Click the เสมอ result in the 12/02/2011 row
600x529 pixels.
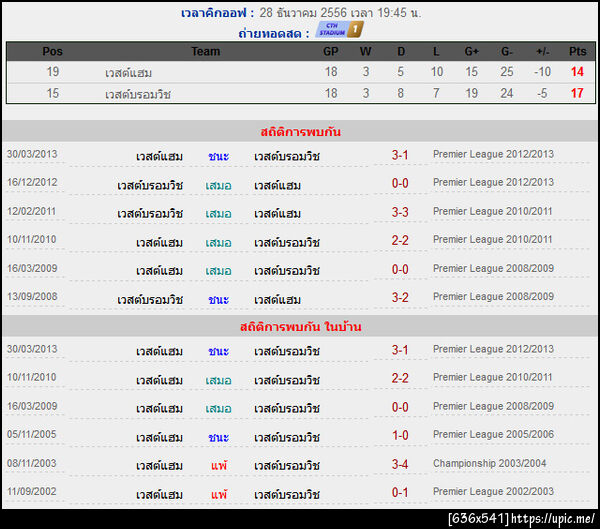(218, 213)
